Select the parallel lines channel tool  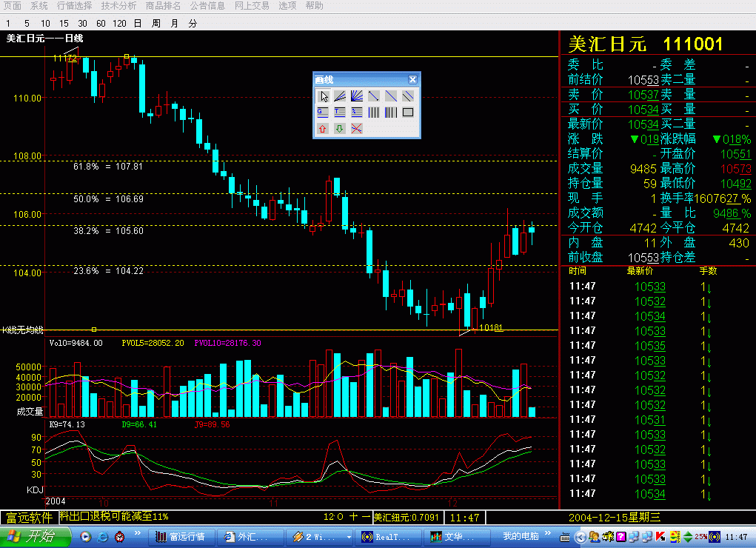(x=408, y=96)
